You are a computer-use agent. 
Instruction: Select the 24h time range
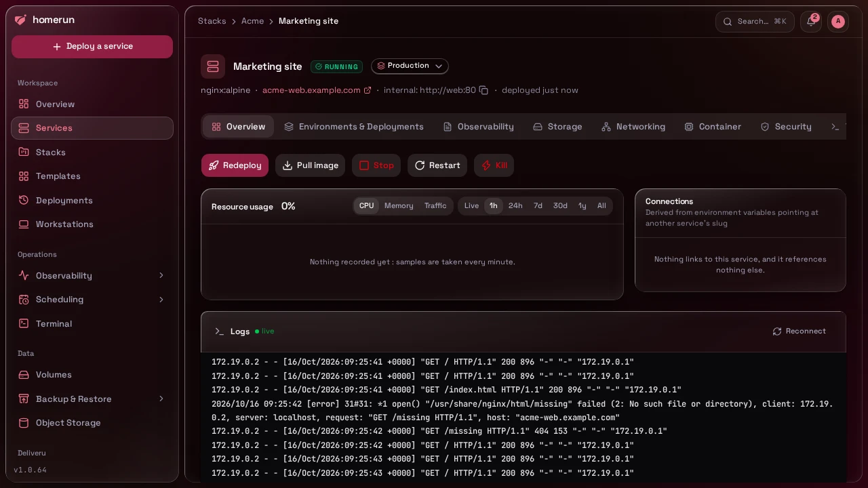click(x=515, y=206)
